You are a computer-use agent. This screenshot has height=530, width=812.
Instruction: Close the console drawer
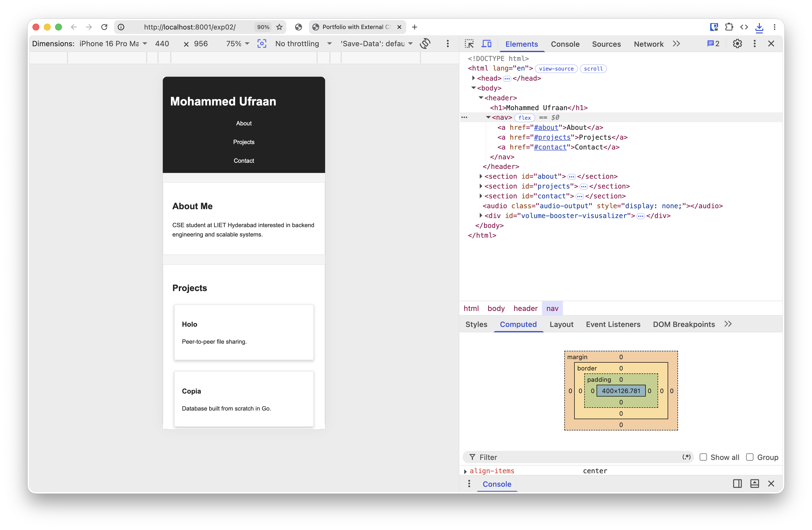[771, 484]
